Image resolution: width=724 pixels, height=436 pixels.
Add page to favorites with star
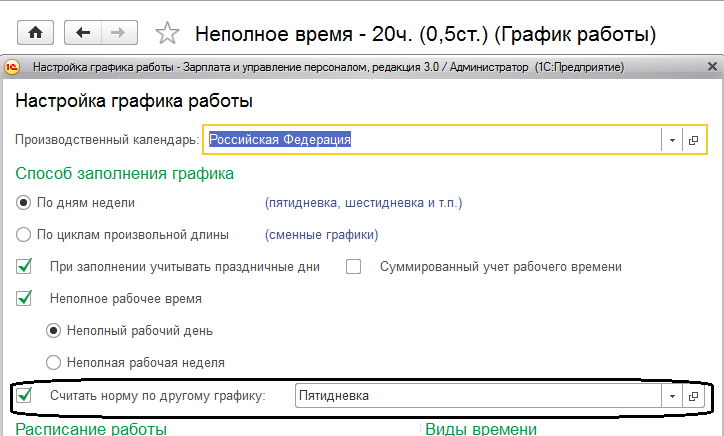tap(168, 34)
